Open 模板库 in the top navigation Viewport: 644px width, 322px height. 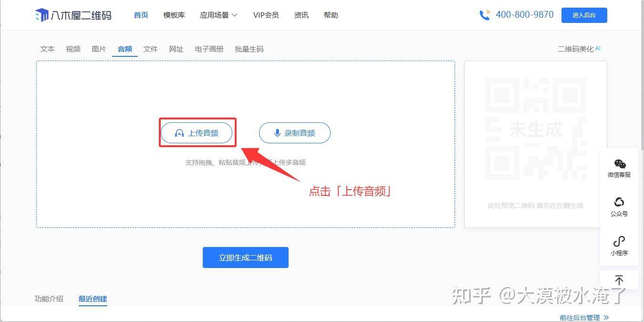[x=174, y=15]
